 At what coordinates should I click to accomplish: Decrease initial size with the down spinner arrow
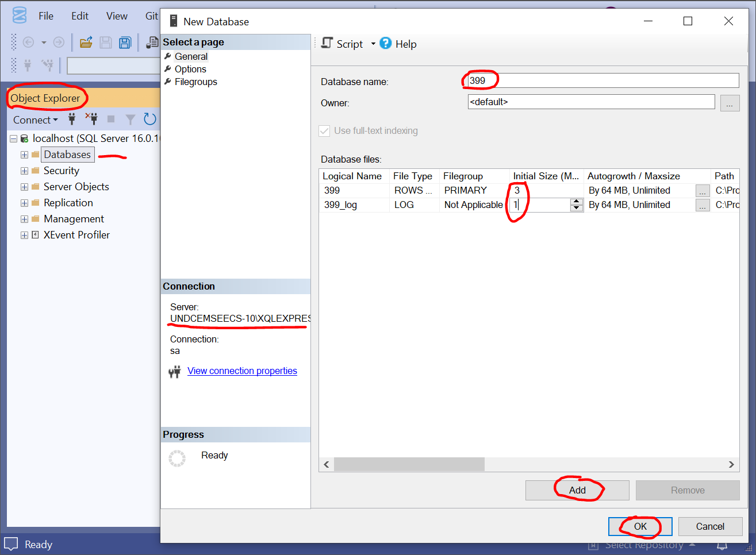tap(577, 208)
